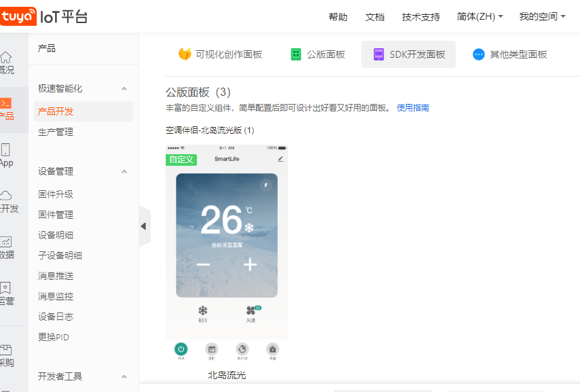Collapse the 极速智能化 section chevron
This screenshot has width=580, height=392.
click(124, 88)
